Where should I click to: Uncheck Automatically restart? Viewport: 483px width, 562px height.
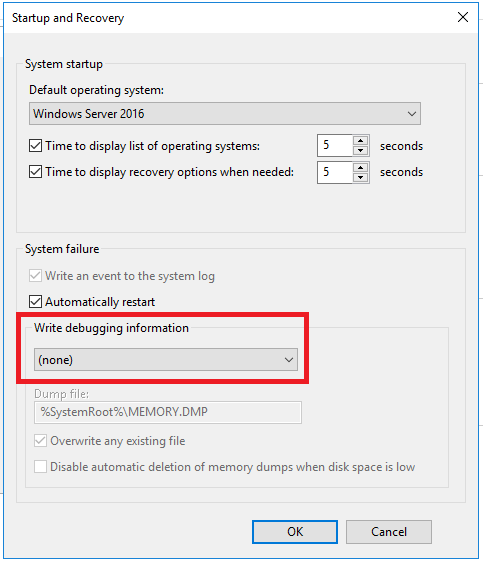point(35,302)
